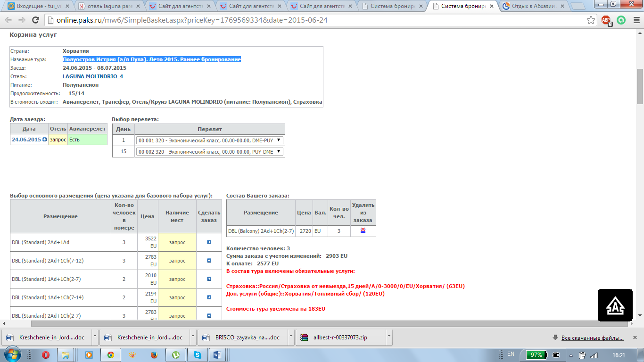Open dropdown arrow for the BRISCO_zayavka download

pos(291,337)
